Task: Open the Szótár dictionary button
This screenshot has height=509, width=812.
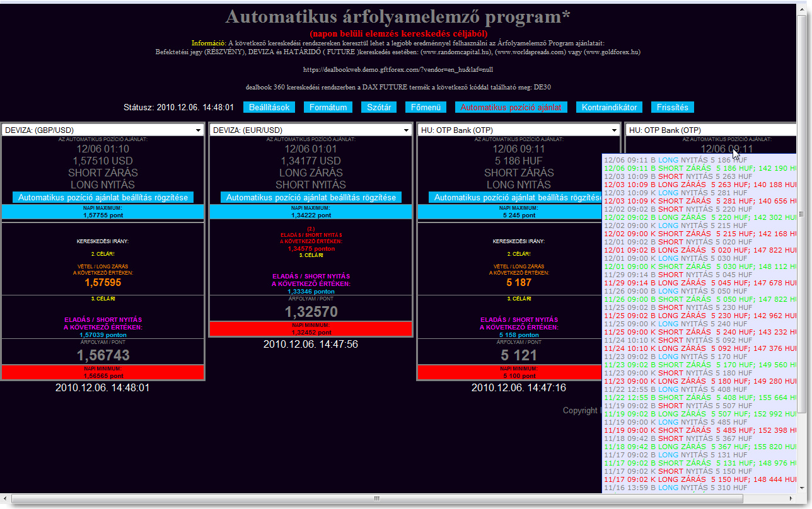Action: 379,107
